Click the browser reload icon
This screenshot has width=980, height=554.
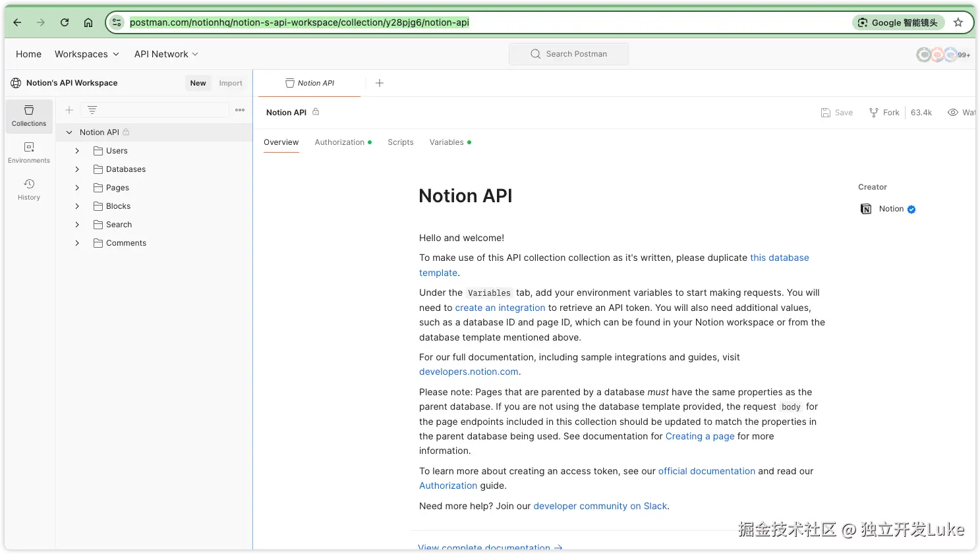[65, 22]
